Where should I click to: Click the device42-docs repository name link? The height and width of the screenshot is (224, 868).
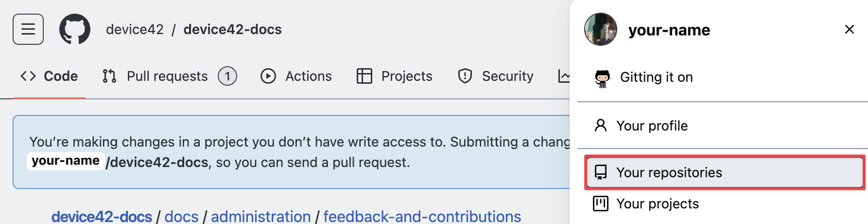point(232,30)
